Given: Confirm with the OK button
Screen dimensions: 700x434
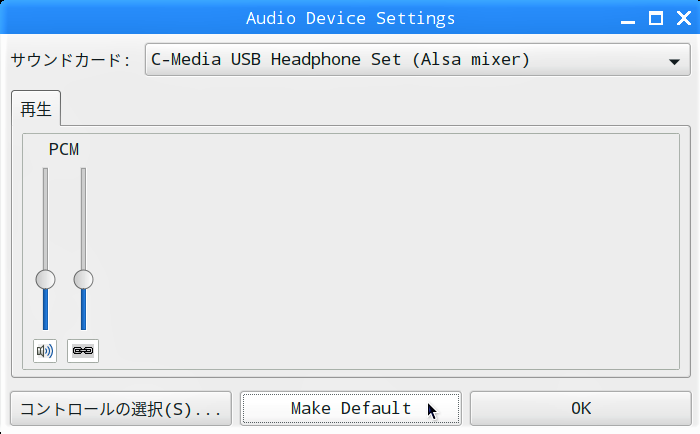Looking at the screenshot, I should point(580,408).
